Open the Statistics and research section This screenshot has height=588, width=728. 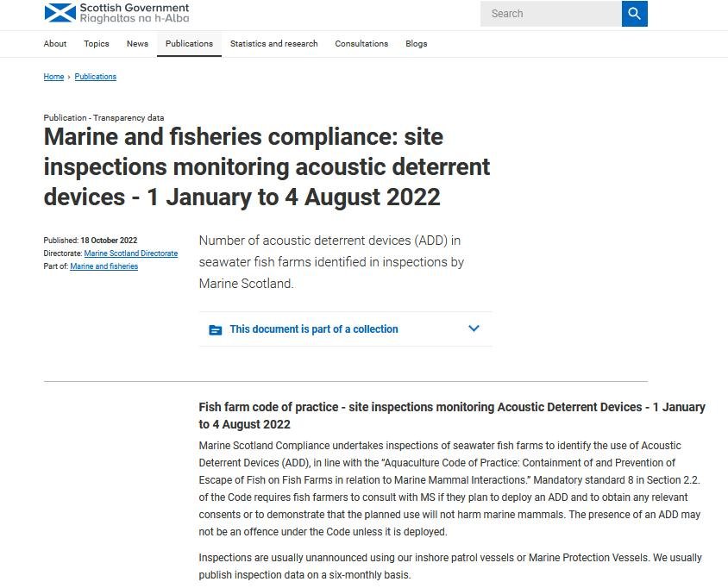274,43
